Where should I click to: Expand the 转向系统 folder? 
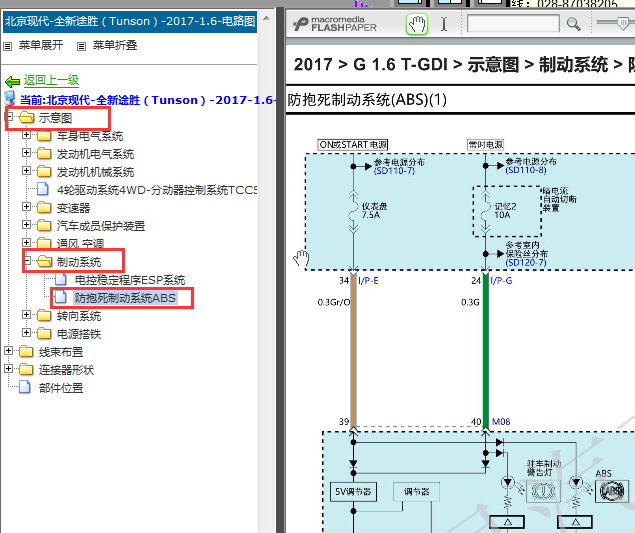coord(26,315)
